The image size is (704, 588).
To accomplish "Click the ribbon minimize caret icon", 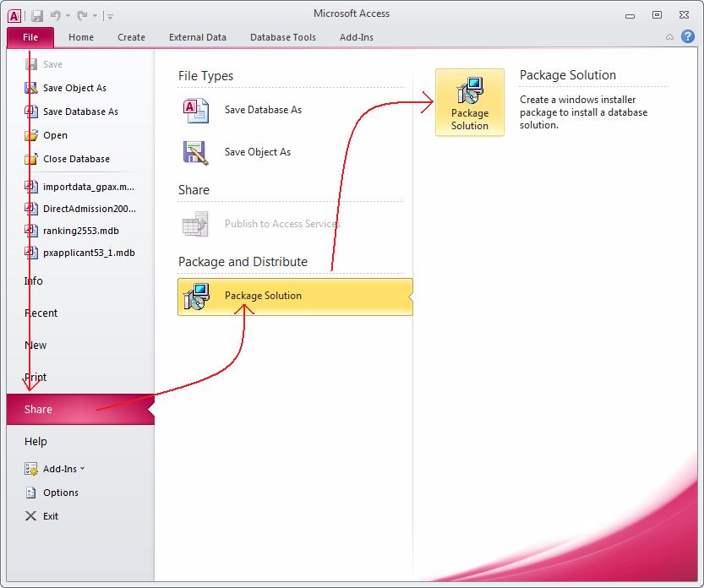I will tap(669, 37).
